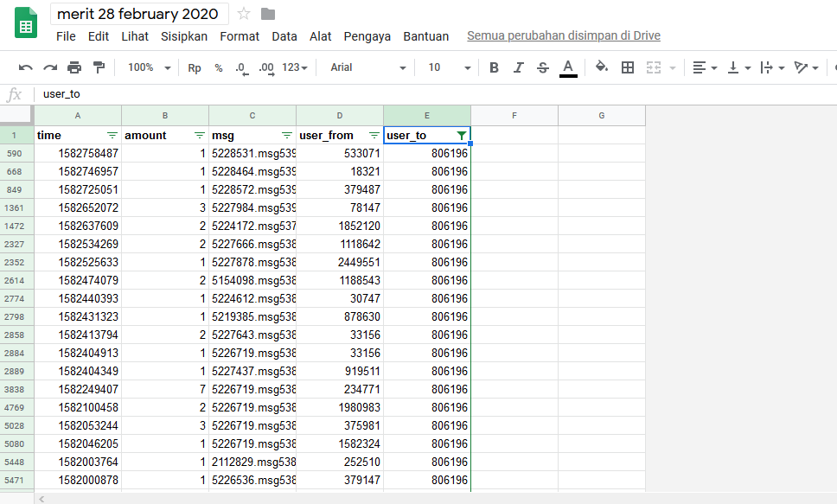Format as Rp currency
The width and height of the screenshot is (837, 504).
coord(195,67)
